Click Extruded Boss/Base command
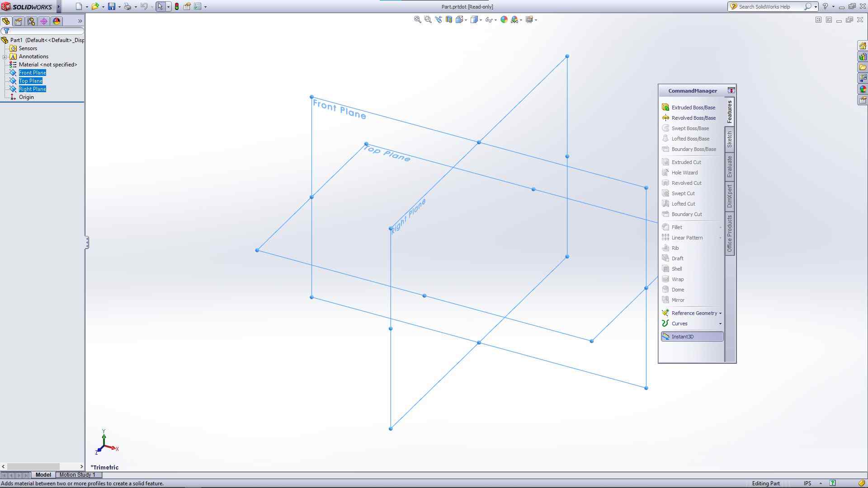Screen dimensions: 868x488 point(693,108)
